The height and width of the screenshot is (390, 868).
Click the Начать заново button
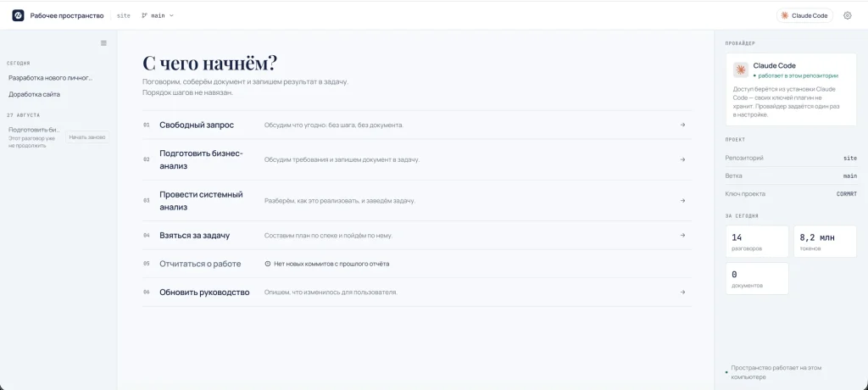pos(87,136)
